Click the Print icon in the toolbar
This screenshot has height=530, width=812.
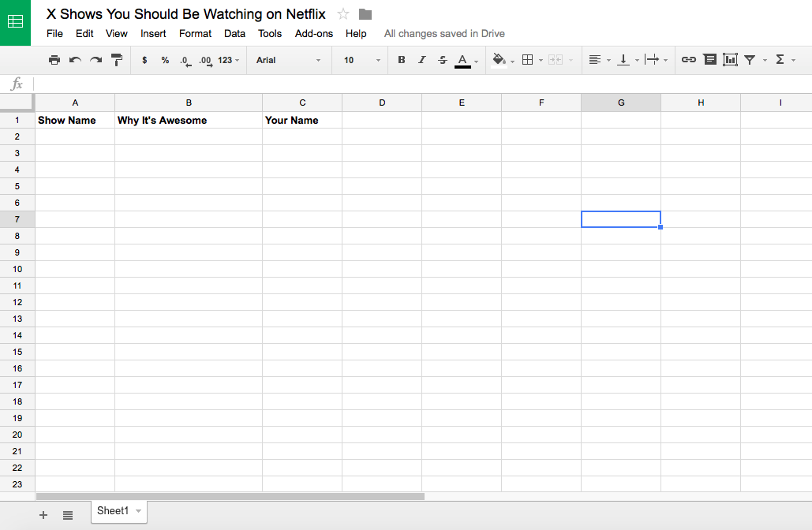click(x=54, y=60)
